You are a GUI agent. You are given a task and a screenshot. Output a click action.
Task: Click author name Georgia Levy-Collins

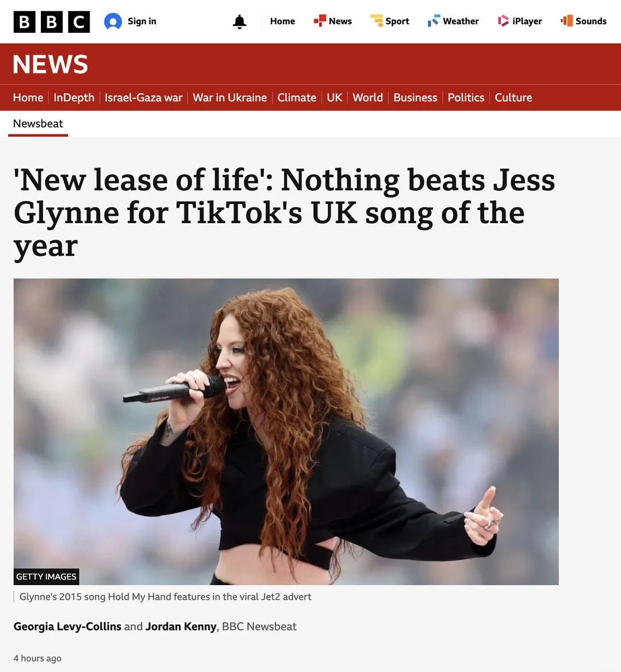coord(67,627)
